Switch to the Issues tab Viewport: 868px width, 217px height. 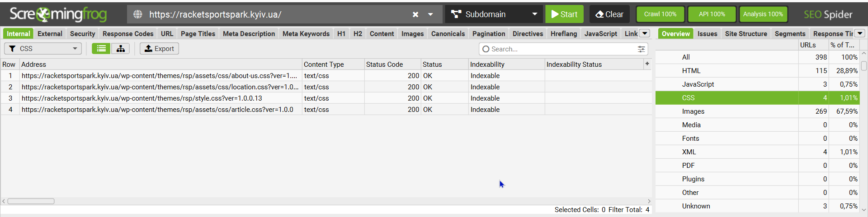(x=707, y=34)
